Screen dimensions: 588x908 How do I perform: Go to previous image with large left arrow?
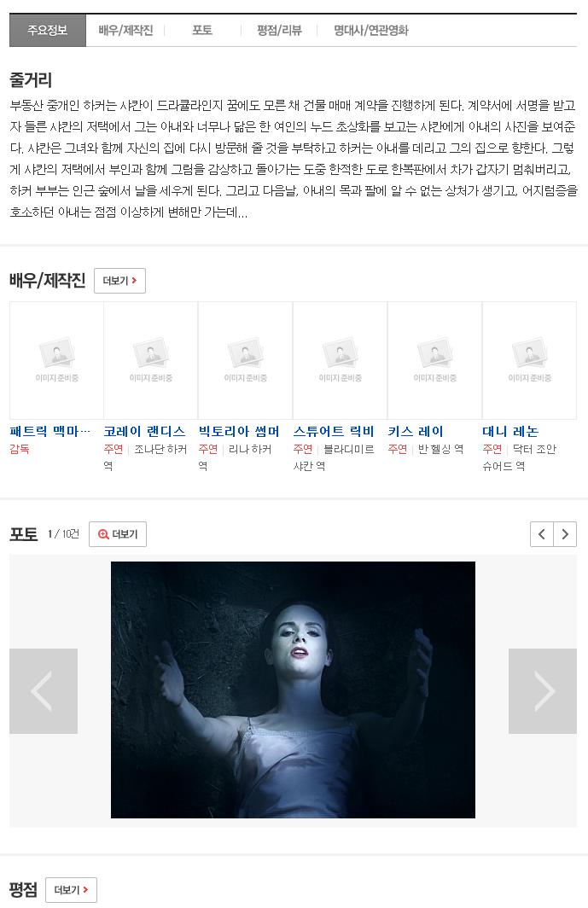[x=44, y=691]
